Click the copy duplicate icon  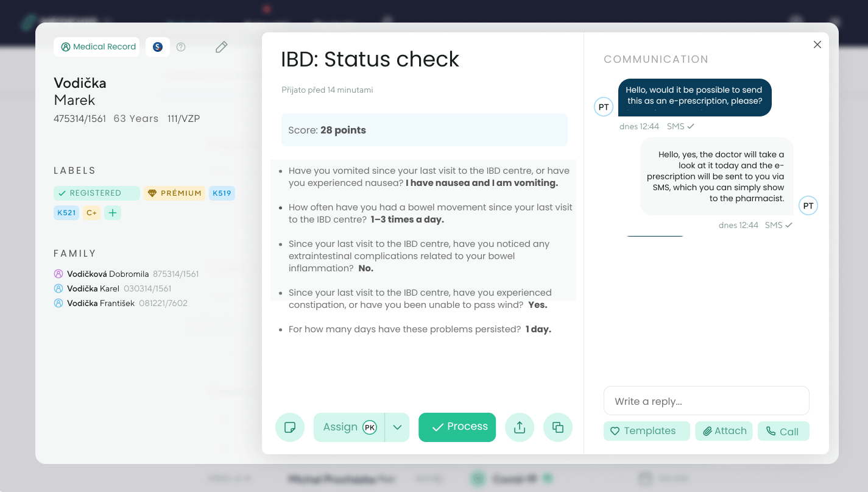[x=557, y=427]
